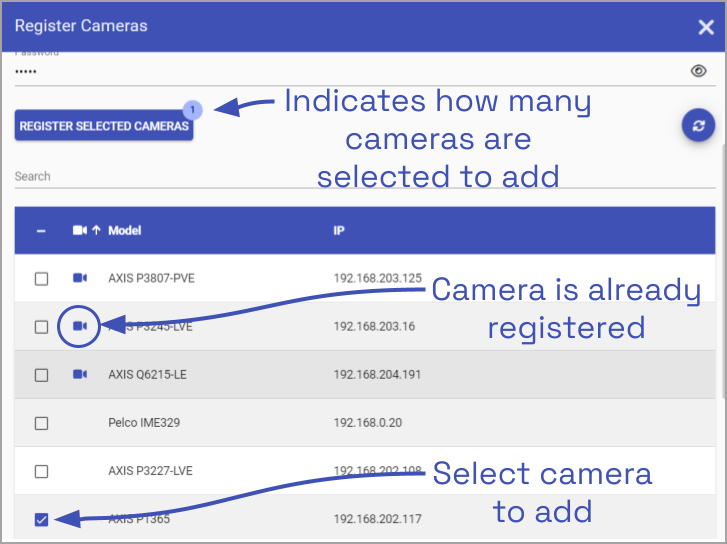
Task: Click the circled registered camera icon
Action: [80, 326]
